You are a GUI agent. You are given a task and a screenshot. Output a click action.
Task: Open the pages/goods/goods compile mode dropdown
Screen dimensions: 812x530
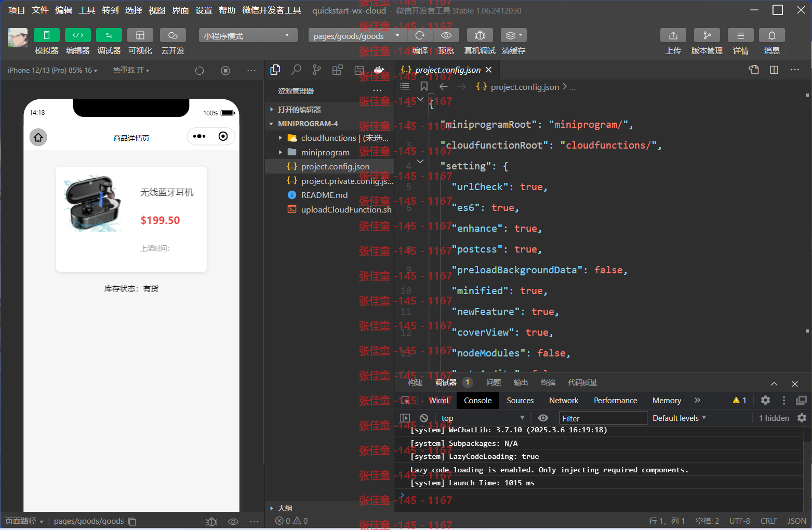click(x=357, y=35)
